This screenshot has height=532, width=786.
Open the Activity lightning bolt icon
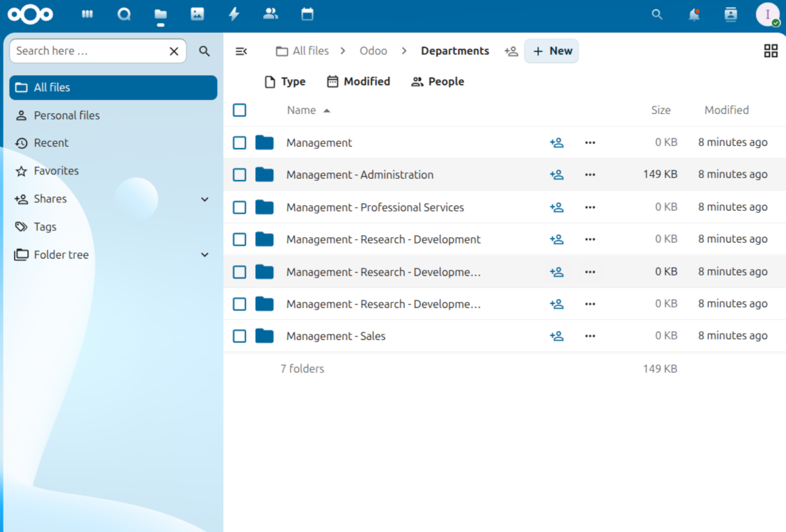[x=234, y=14]
